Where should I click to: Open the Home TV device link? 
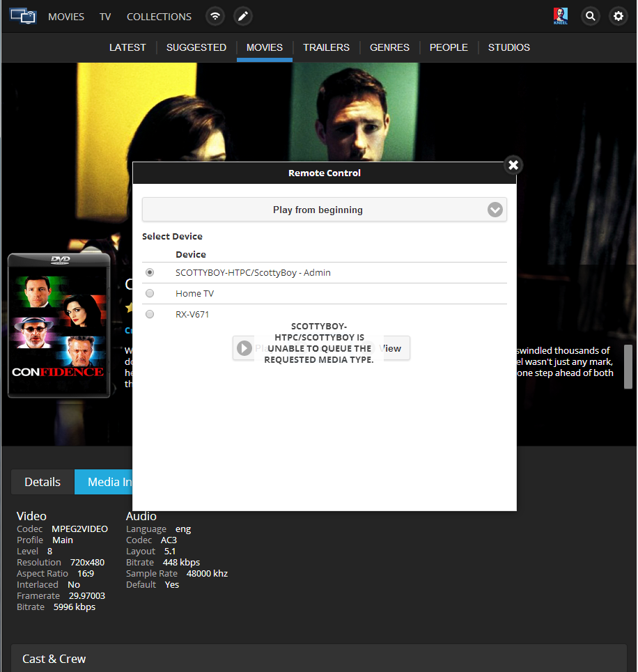[194, 293]
